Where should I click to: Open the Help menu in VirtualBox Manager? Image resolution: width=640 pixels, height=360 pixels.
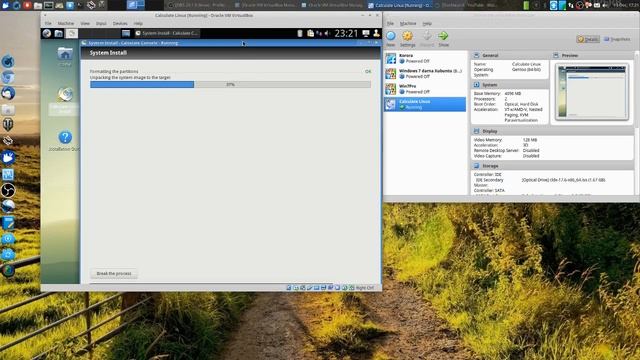427,23
